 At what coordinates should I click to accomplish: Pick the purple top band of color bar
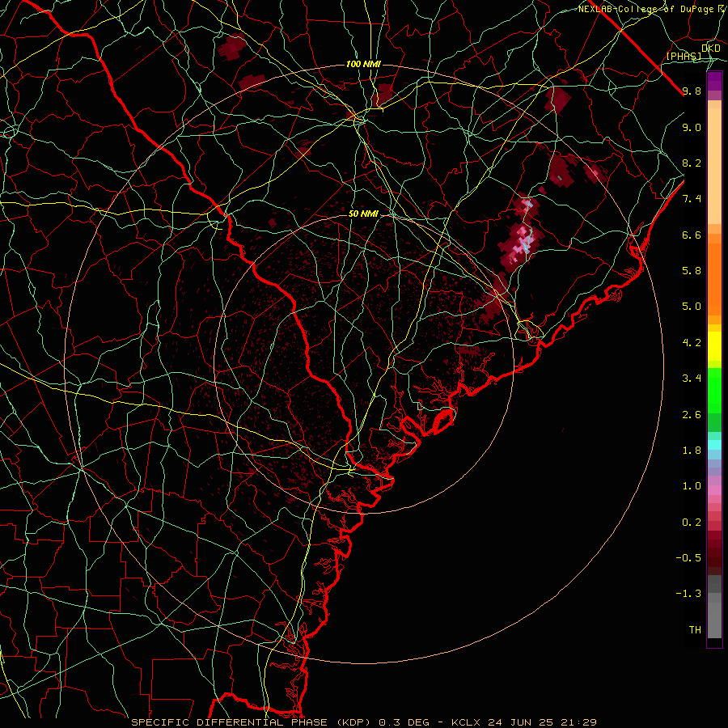[x=714, y=81]
